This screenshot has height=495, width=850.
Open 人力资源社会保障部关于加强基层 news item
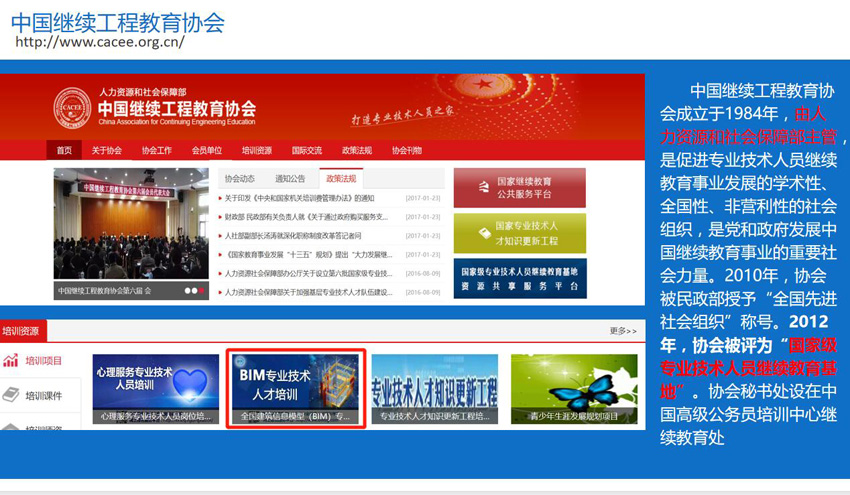[308, 292]
